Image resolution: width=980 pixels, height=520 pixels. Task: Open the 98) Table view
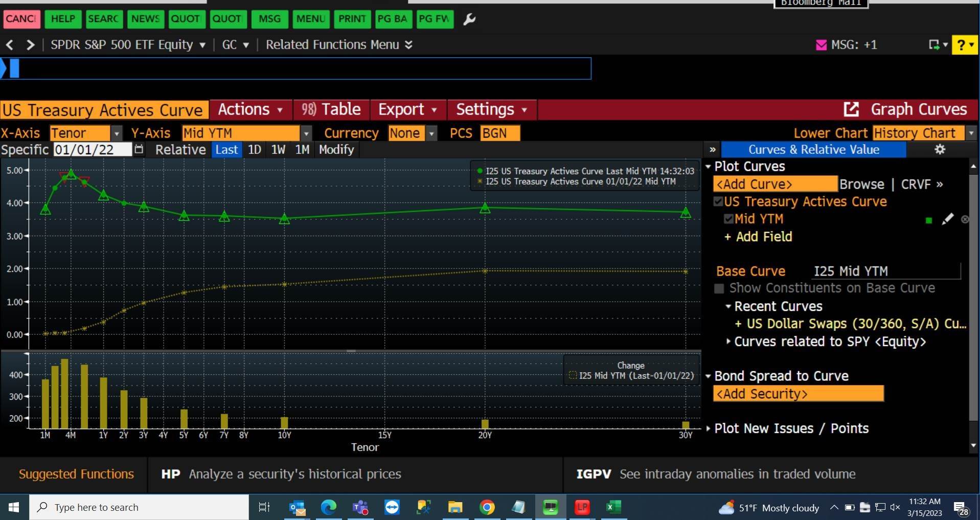(x=331, y=109)
